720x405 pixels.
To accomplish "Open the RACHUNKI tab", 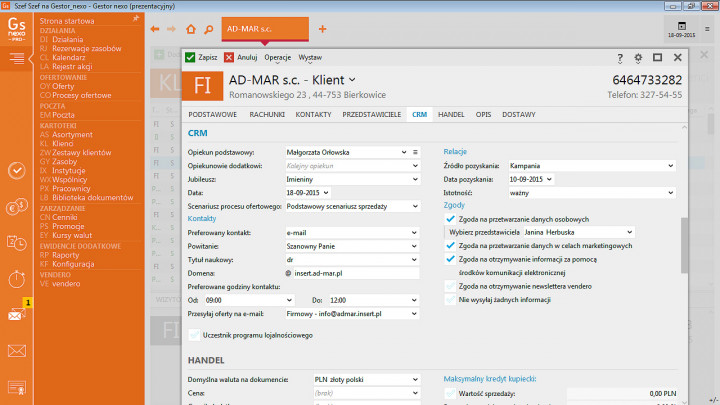I will tap(268, 115).
